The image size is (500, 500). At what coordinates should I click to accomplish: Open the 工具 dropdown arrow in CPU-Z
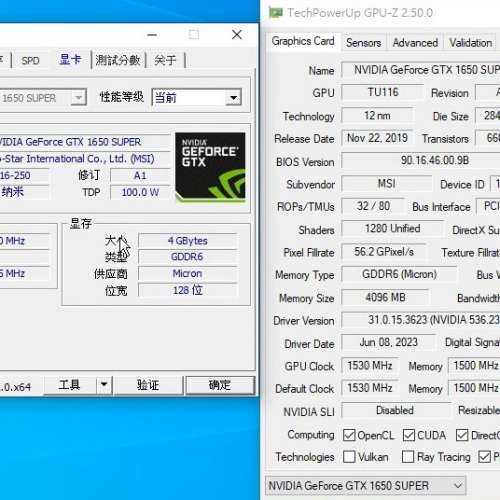click(104, 385)
